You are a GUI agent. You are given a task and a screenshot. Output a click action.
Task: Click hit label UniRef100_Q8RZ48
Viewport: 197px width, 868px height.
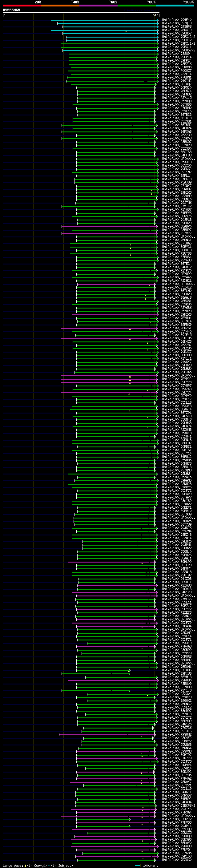point(177,535)
